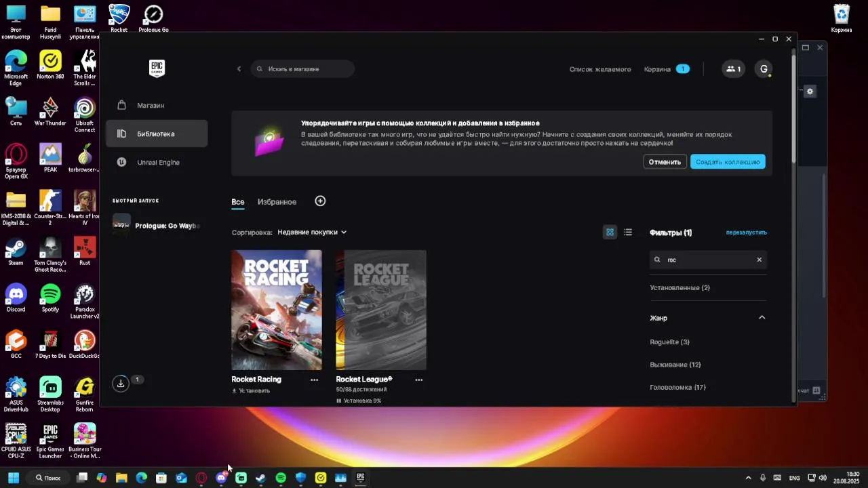The height and width of the screenshot is (488, 868).
Task: Open the Windows Start button
Action: coord(14,478)
